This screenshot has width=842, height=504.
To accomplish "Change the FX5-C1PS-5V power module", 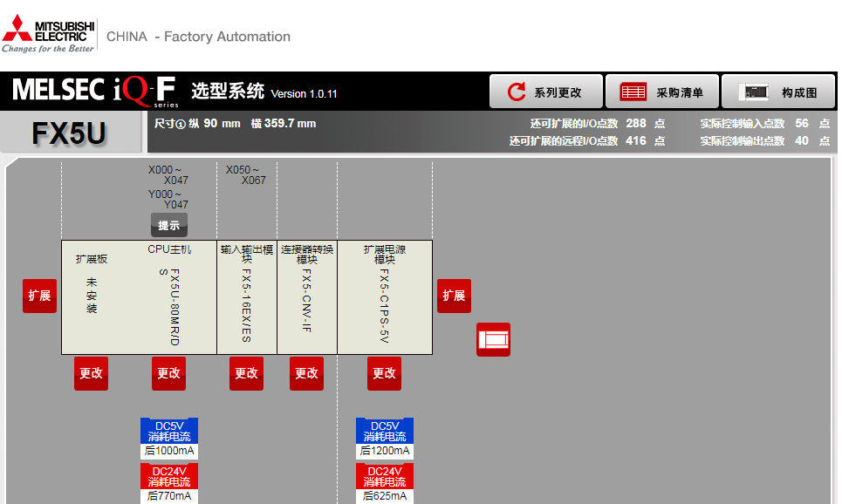I will pyautogui.click(x=384, y=373).
